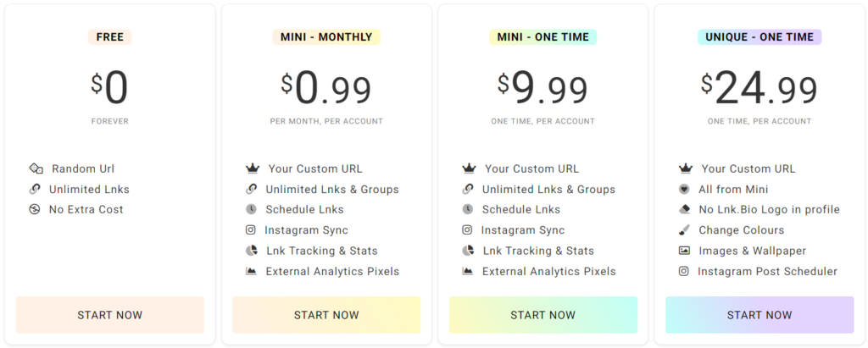Click the UNIQUE - ONE TIME plan badge
868x348 pixels.
(759, 37)
